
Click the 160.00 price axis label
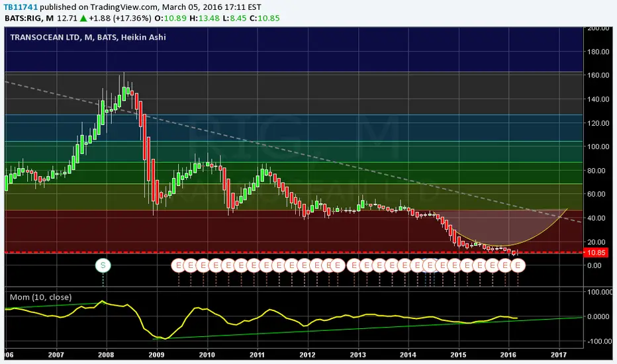click(x=598, y=75)
